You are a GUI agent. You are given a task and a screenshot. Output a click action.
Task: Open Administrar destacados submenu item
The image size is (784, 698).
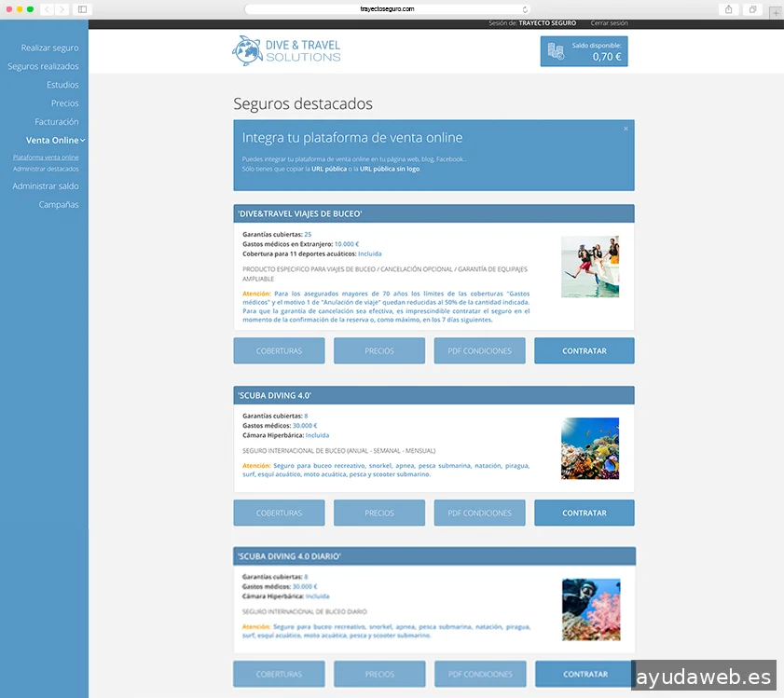46,170
